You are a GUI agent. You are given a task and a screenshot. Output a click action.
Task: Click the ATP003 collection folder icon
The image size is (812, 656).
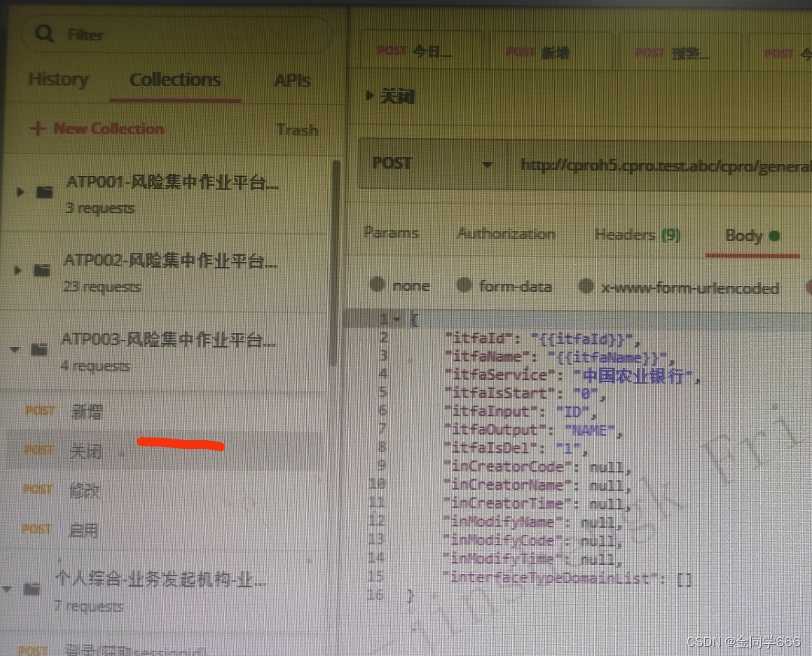[39, 350]
